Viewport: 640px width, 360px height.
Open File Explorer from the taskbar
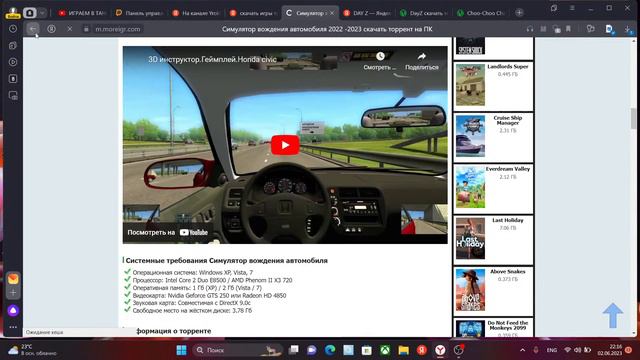point(403,350)
